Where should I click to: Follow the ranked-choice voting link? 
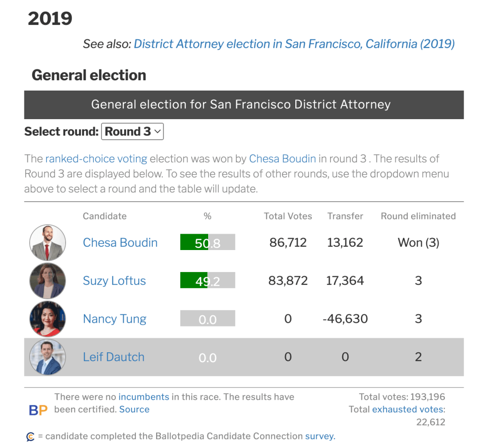pyautogui.click(x=96, y=159)
